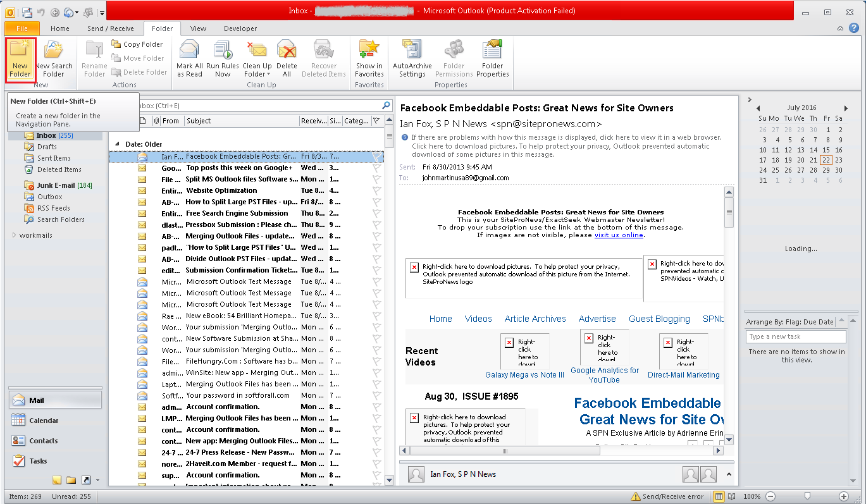Open Send/Receive dropdown arrow in quick access

point(77,12)
